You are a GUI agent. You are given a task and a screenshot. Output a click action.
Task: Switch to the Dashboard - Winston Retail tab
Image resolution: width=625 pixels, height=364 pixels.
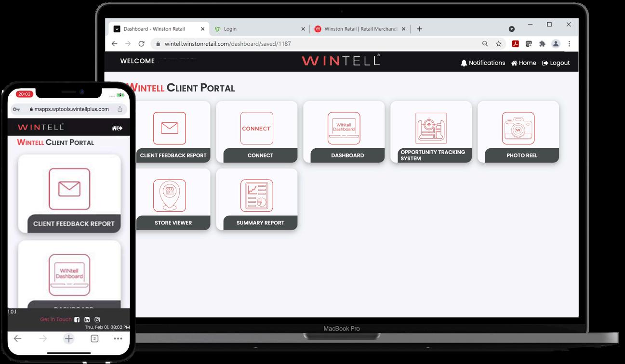click(159, 29)
